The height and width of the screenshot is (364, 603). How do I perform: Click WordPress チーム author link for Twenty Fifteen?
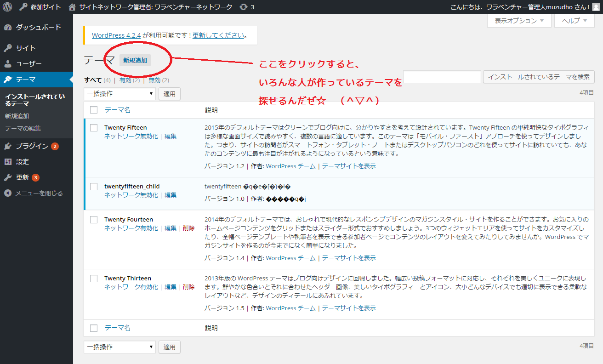tap(291, 166)
